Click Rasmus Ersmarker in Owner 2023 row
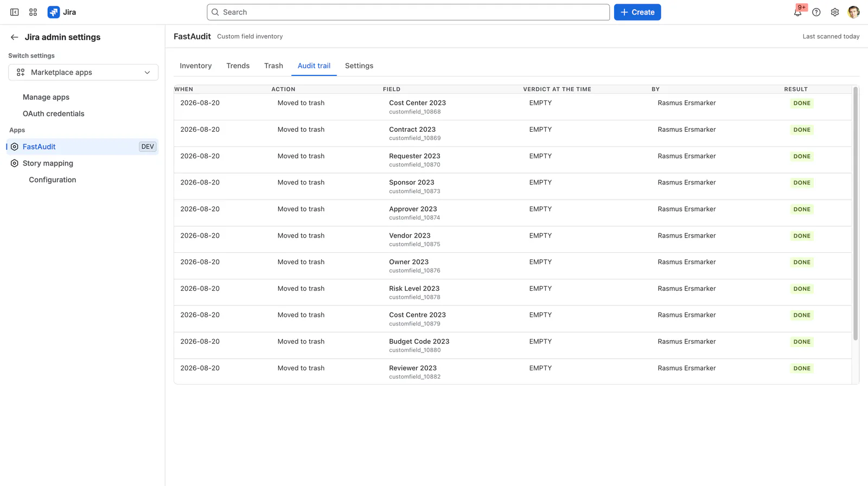This screenshot has height=486, width=868. [x=686, y=261]
